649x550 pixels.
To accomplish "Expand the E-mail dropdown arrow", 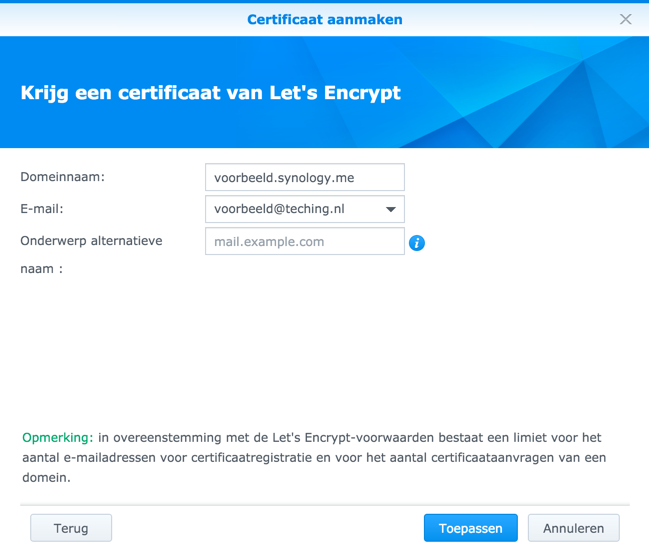I will point(390,210).
